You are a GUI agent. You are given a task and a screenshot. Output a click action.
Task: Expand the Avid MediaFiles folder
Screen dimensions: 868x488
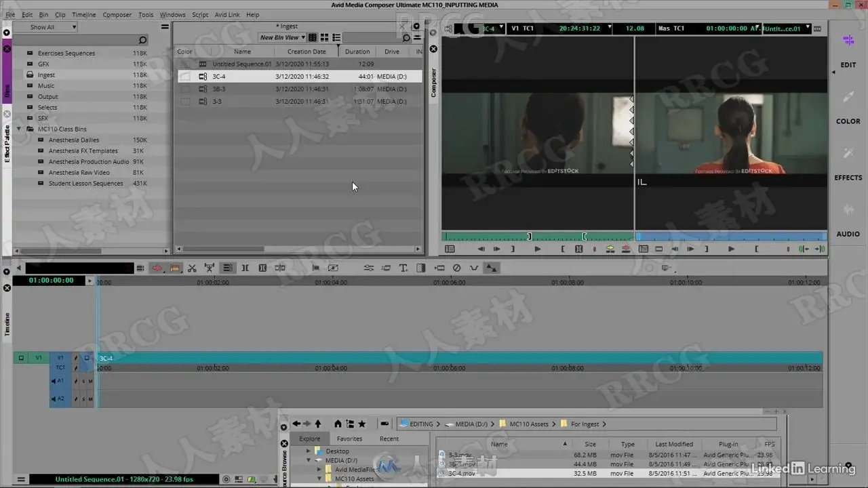(318, 470)
